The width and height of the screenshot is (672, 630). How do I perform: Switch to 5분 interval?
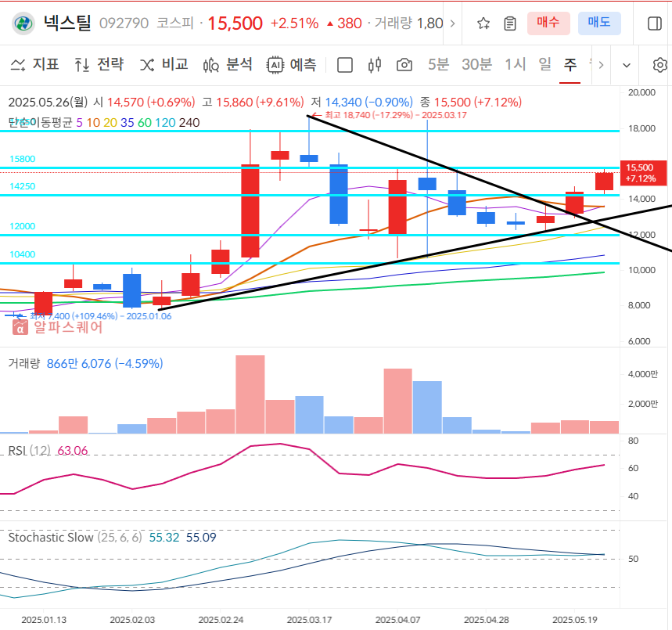pos(438,65)
